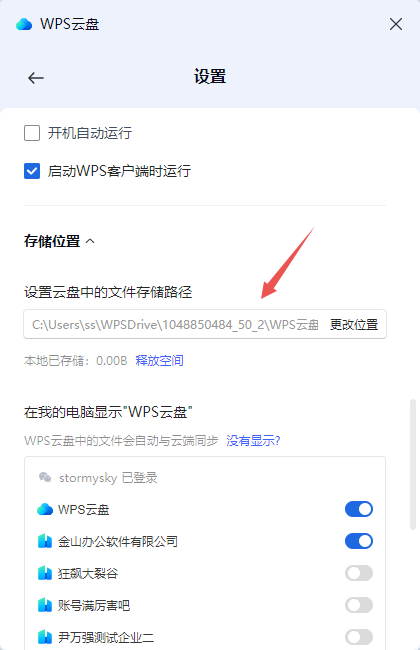Go back using the left arrow icon
This screenshot has width=420, height=650.
pos(36,78)
